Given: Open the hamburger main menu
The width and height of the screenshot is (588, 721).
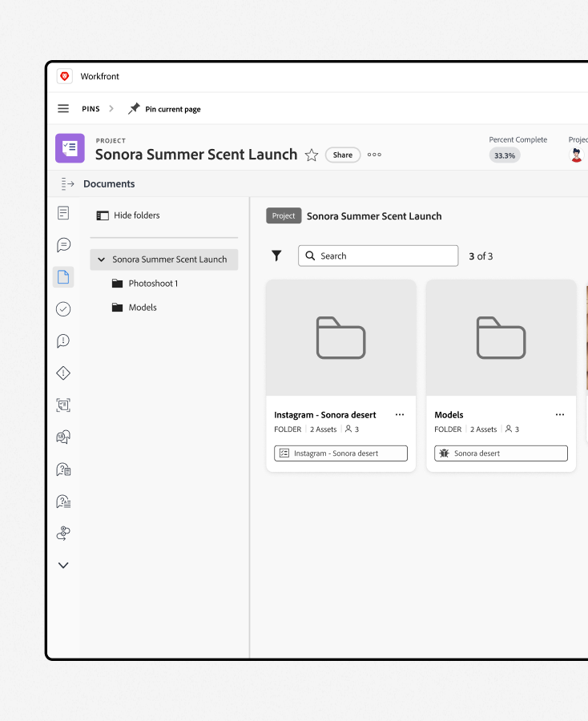Looking at the screenshot, I should tap(63, 108).
